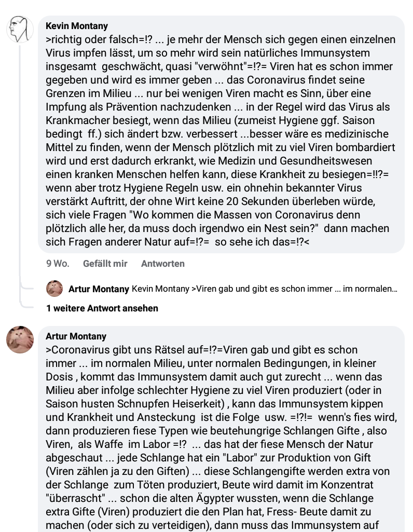Open Kevin Montany mention in reply preview
This screenshot has height=532, width=413.
(160, 289)
